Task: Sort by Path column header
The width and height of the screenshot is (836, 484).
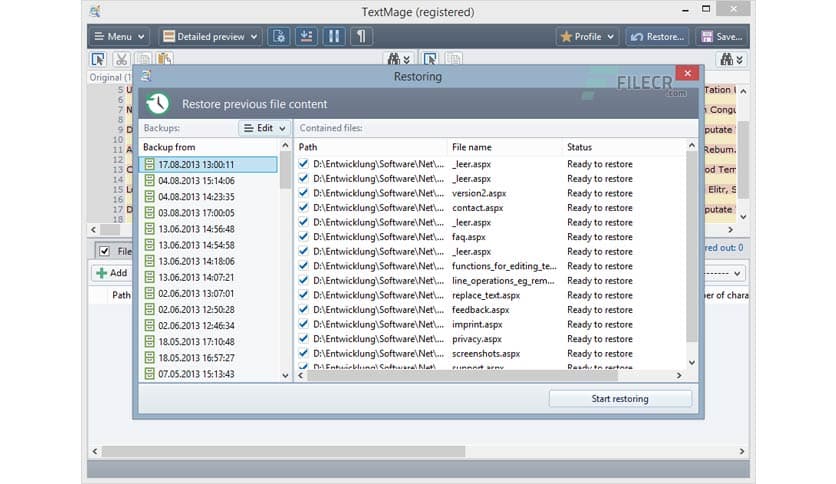Action: pyautogui.click(x=371, y=147)
